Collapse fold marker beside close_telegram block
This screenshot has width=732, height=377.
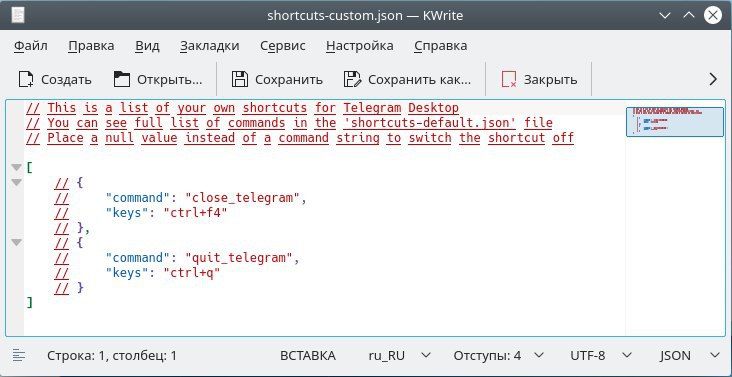point(16,182)
